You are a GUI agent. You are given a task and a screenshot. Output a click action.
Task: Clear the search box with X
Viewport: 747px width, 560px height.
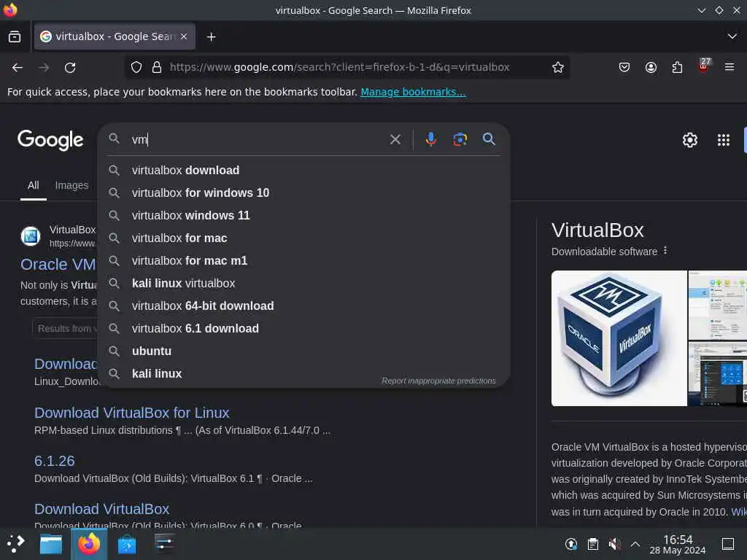[x=395, y=139]
